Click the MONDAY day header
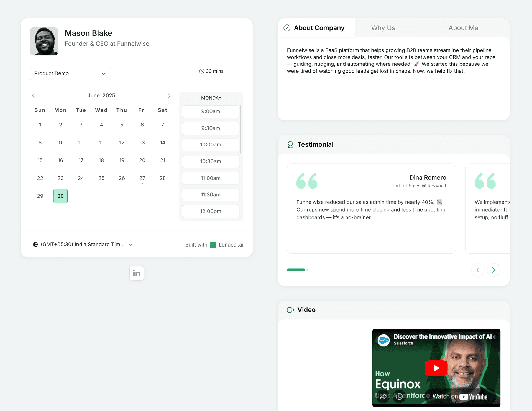 tap(211, 98)
